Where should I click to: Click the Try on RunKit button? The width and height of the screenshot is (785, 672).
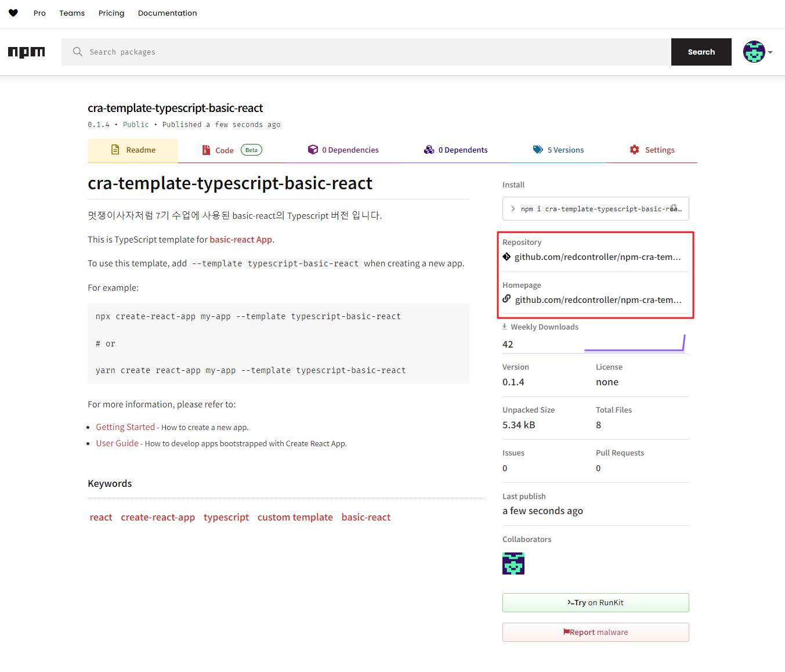596,602
